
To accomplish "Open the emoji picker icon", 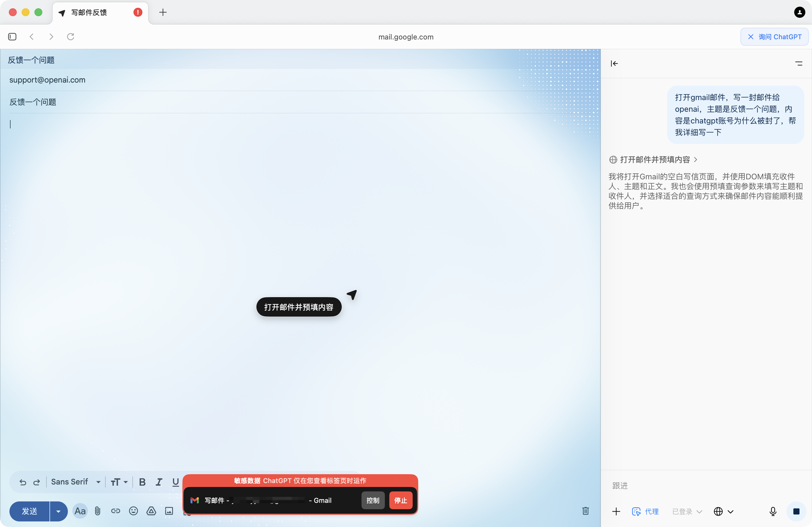I will pos(133,511).
